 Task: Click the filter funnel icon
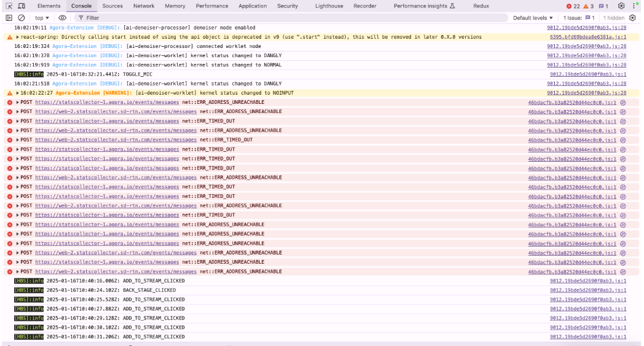(81, 18)
